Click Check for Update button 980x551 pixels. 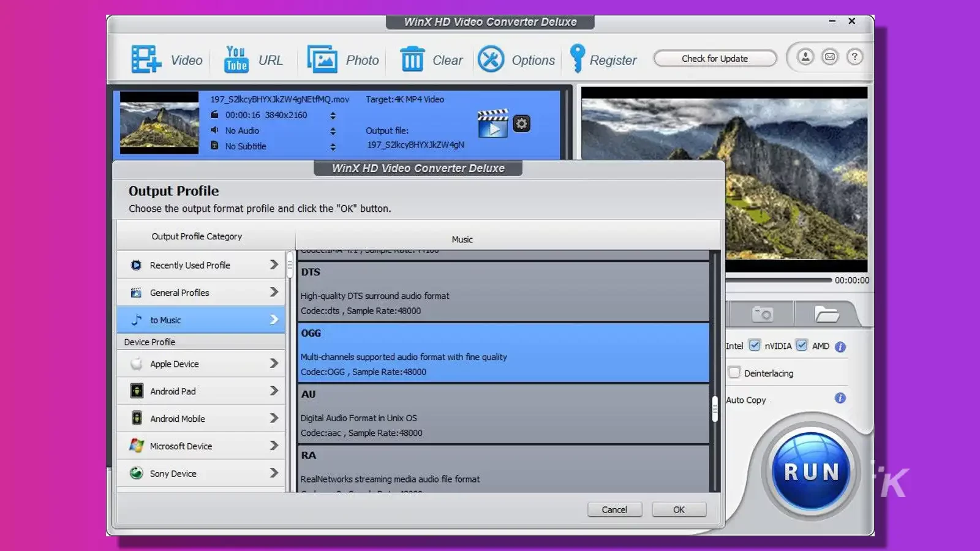[715, 58]
